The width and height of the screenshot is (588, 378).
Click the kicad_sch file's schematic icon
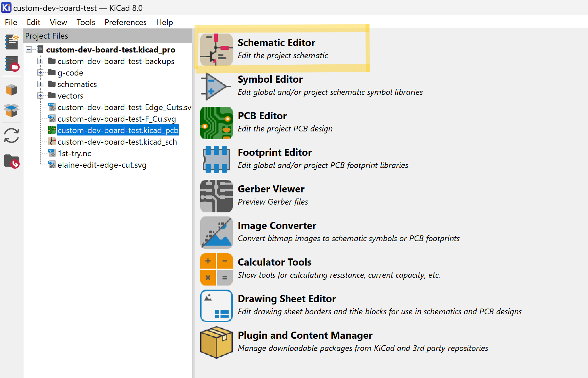point(51,142)
